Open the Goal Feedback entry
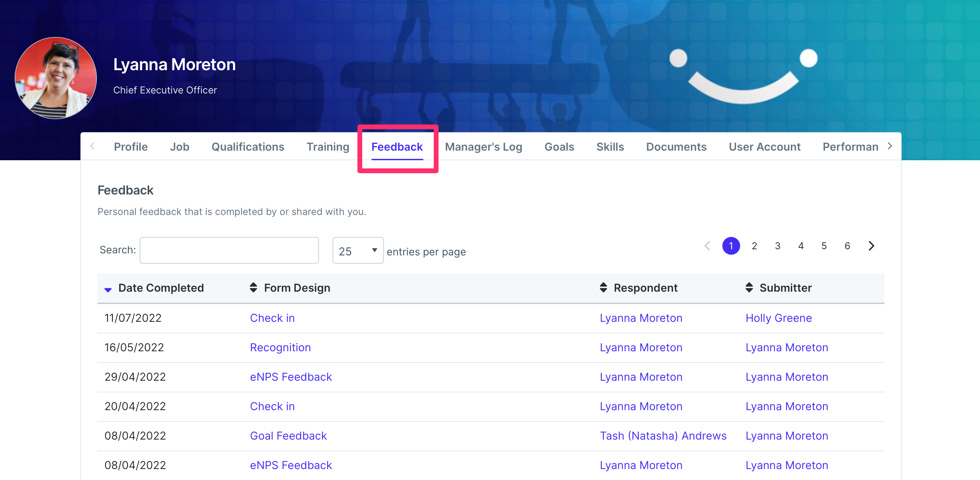The width and height of the screenshot is (980, 480). 288,435
